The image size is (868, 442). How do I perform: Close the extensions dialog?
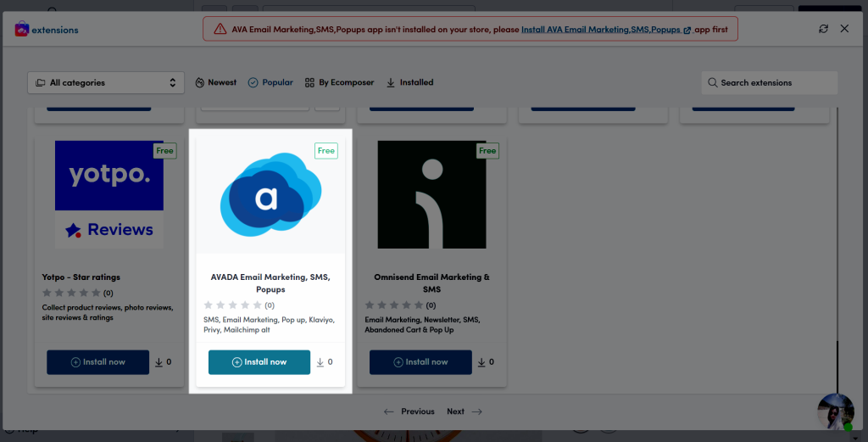pyautogui.click(x=844, y=28)
